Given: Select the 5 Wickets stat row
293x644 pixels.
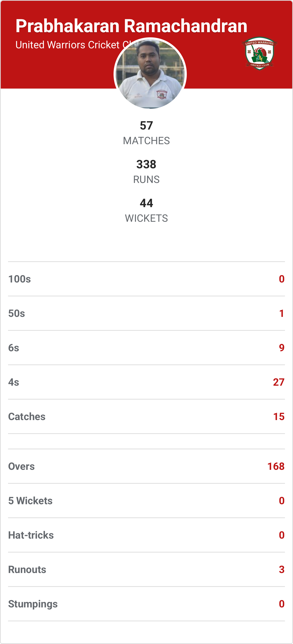Looking at the screenshot, I should 146,501.
